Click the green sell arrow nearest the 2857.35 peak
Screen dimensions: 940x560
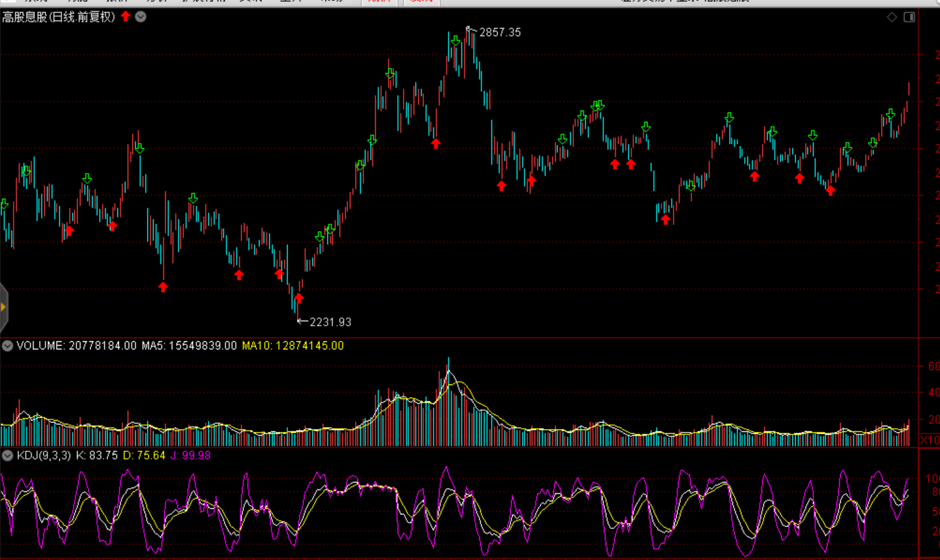pyautogui.click(x=456, y=41)
